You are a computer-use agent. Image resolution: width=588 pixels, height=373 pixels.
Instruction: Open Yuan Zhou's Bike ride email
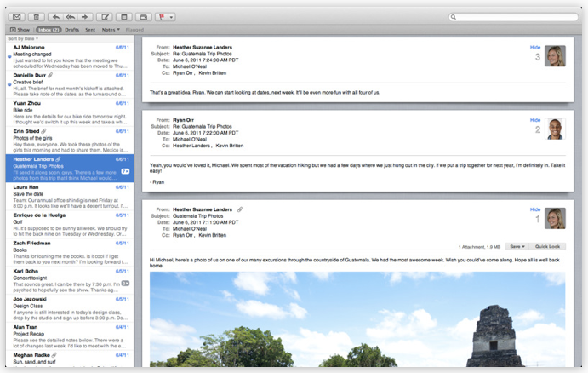pyautogui.click(x=70, y=112)
